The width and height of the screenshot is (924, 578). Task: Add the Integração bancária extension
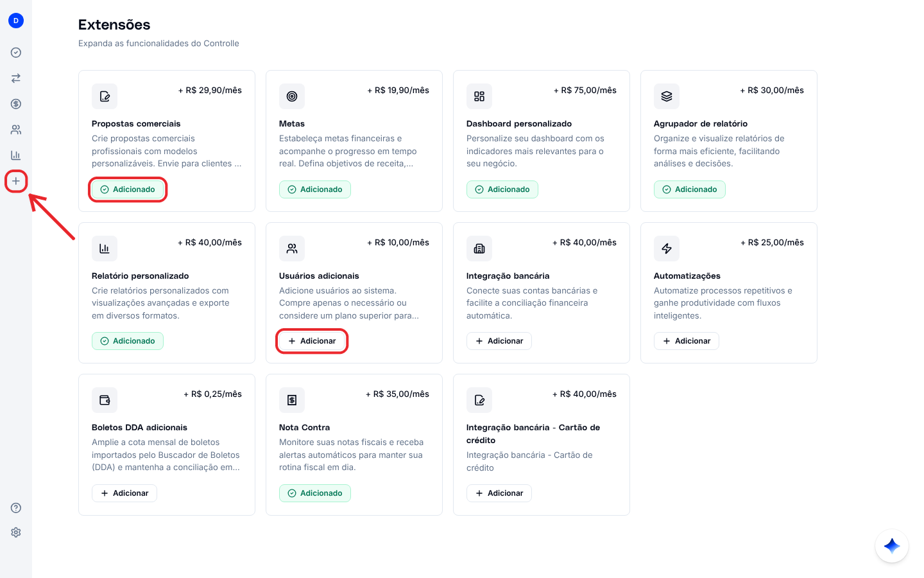499,341
